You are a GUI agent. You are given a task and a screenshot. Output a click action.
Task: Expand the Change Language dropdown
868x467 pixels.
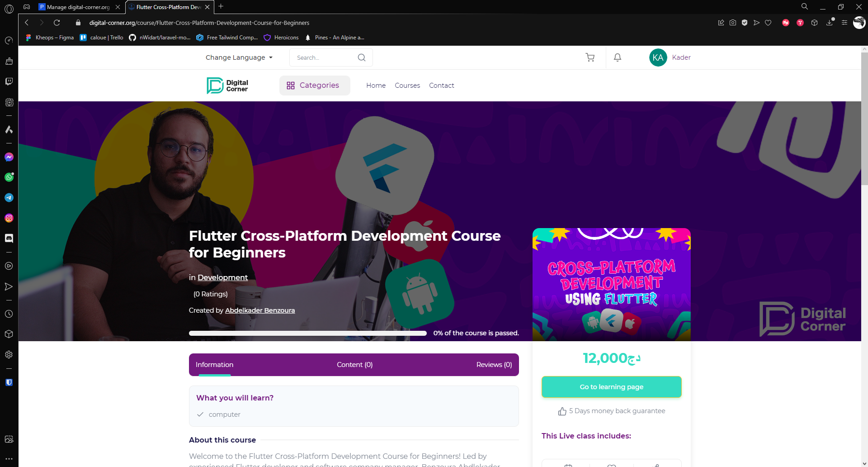(x=239, y=57)
